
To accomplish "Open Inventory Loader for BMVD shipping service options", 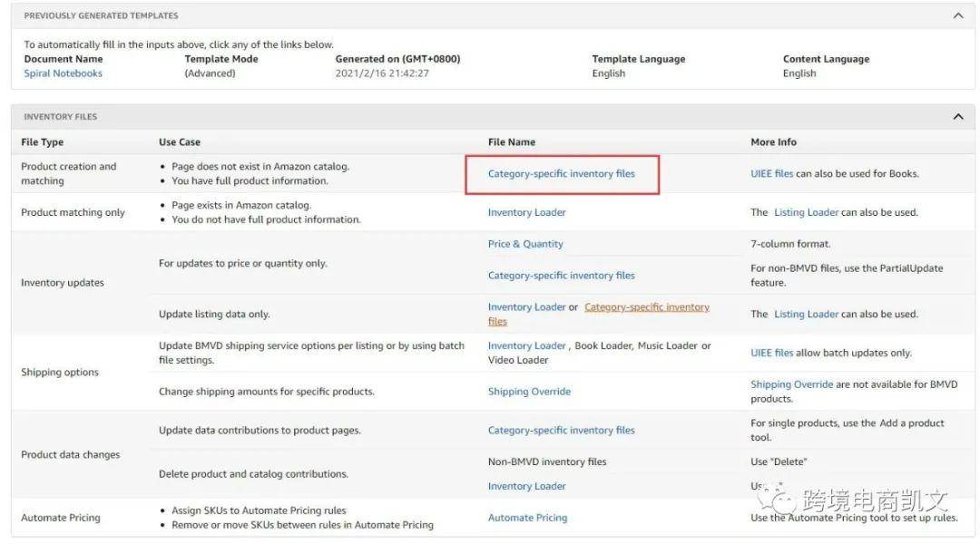I will [526, 346].
